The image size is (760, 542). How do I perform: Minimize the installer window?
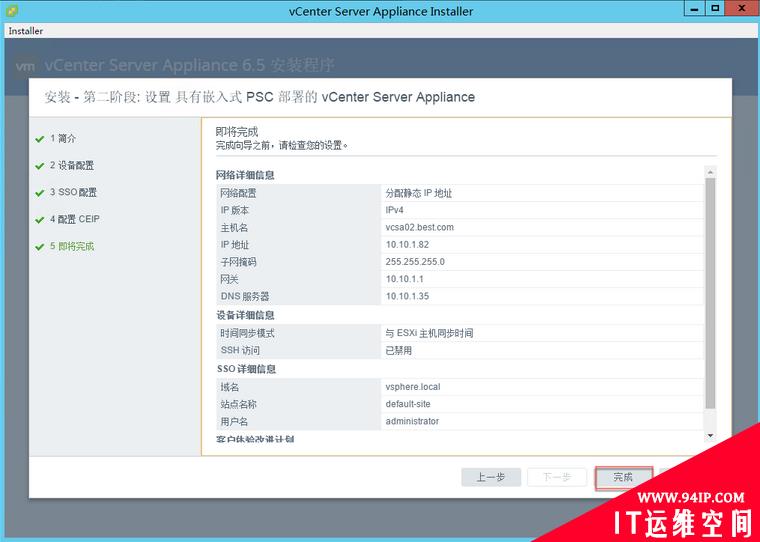click(x=695, y=9)
